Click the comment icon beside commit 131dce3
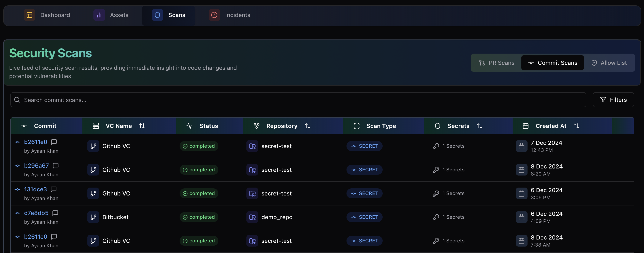This screenshot has width=644, height=253. [x=54, y=189]
